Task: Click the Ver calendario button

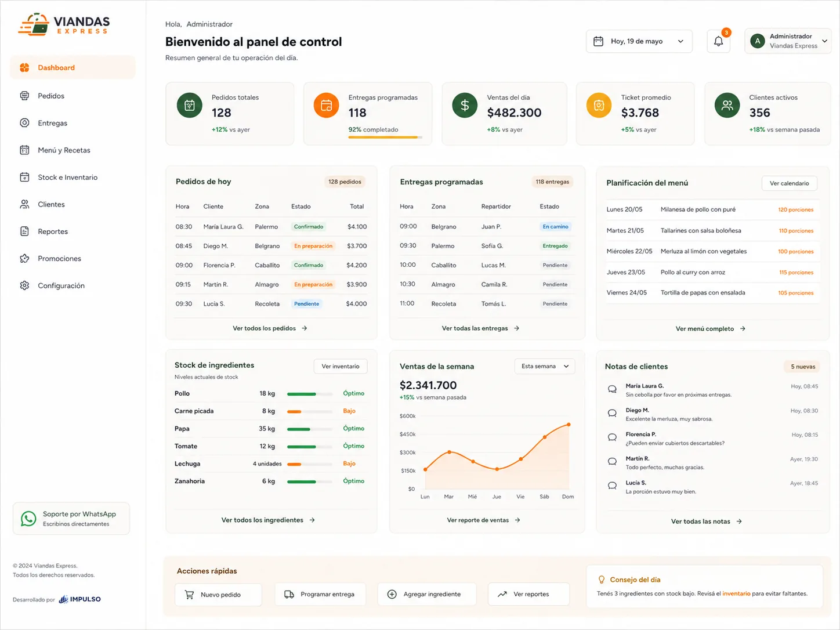Action: click(789, 183)
